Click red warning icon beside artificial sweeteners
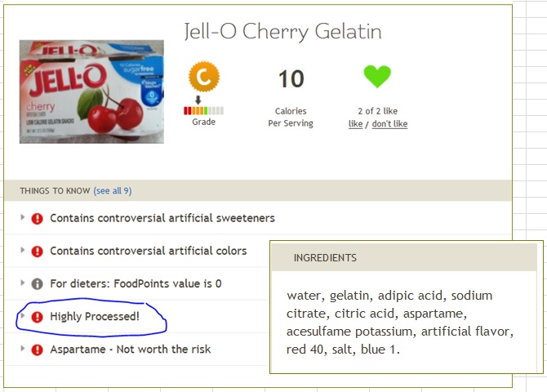Screen dimensions: 547x392 pyautogui.click(x=37, y=219)
